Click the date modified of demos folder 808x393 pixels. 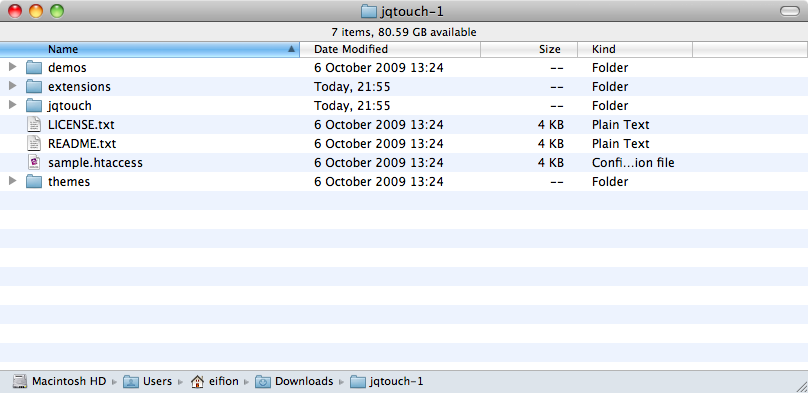[379, 68]
